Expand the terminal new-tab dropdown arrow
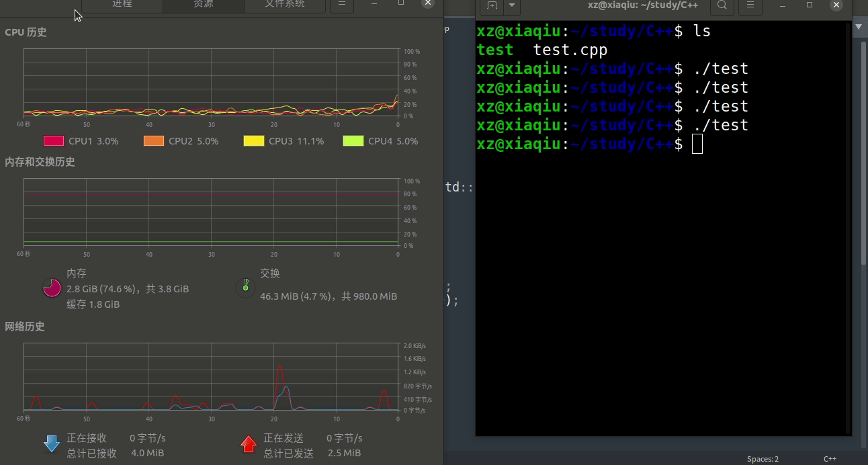 tap(512, 5)
